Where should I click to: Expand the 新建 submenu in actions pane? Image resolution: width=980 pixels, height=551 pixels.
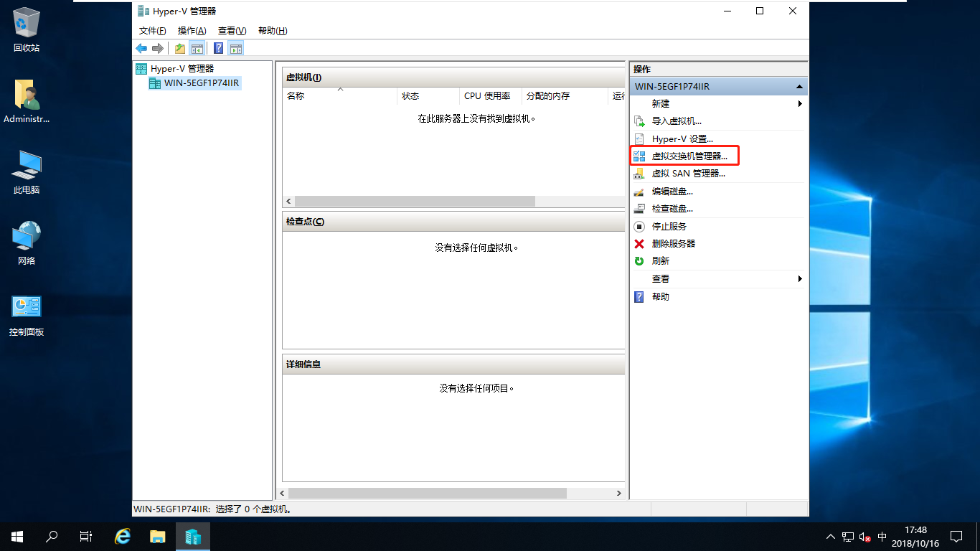[718, 104]
